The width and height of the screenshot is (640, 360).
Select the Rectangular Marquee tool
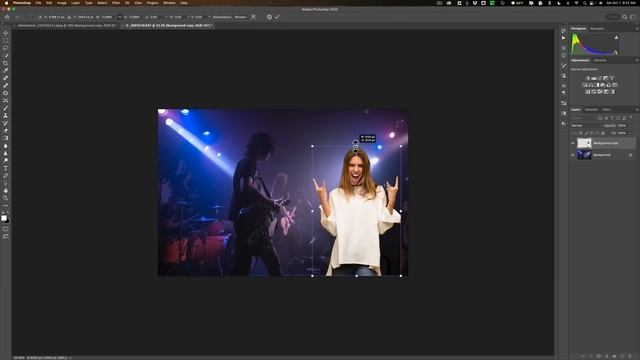click(5, 40)
